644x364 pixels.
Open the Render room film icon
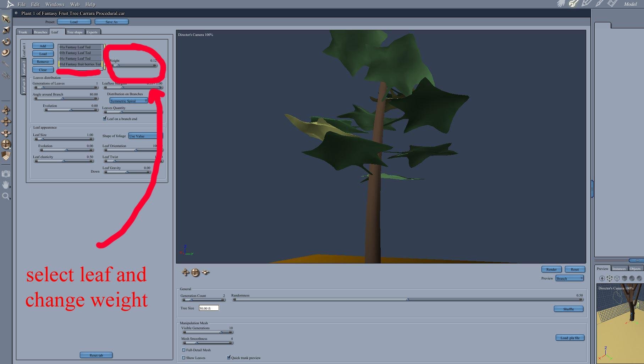coord(612,4)
